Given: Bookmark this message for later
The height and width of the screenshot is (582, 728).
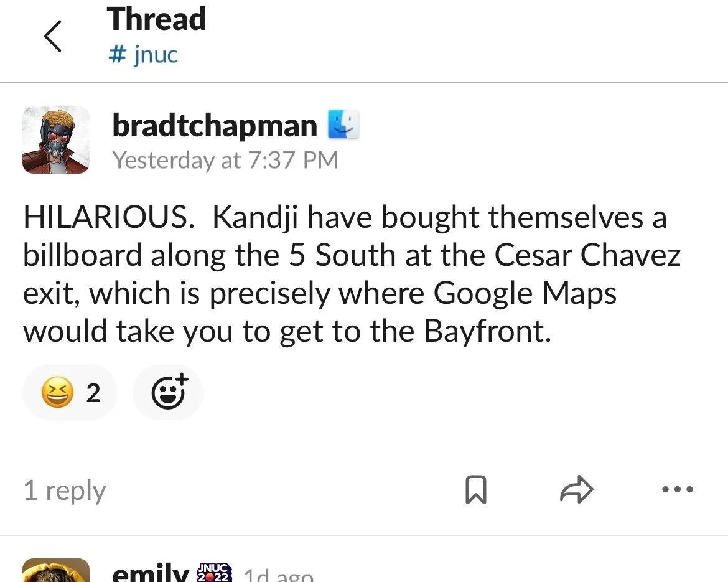Looking at the screenshot, I should (x=476, y=490).
